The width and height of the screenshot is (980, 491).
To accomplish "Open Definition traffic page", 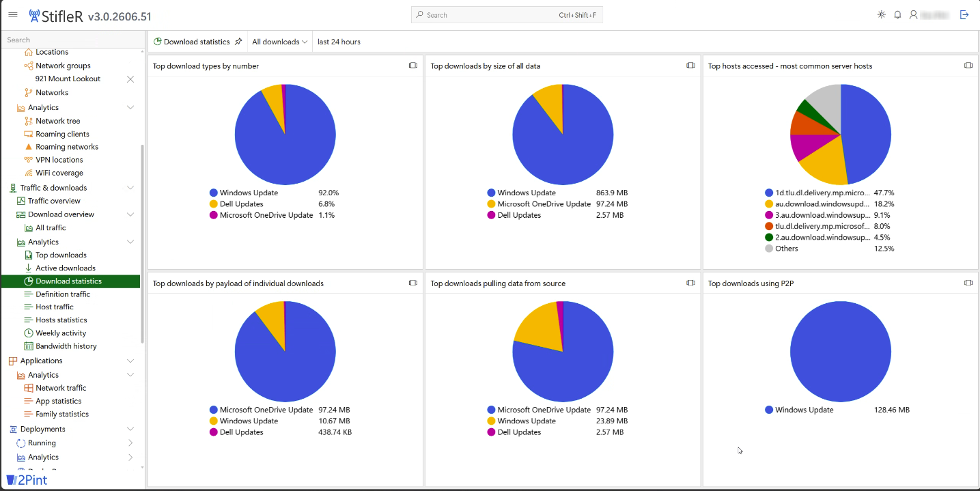I will tap(63, 294).
